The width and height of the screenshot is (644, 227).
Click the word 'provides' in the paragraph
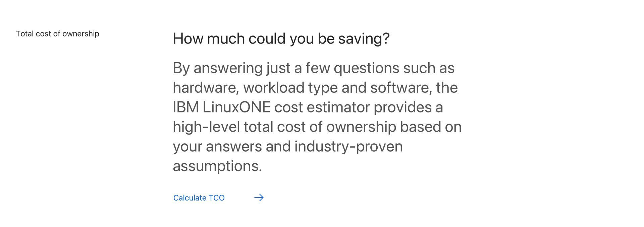[x=402, y=107]
